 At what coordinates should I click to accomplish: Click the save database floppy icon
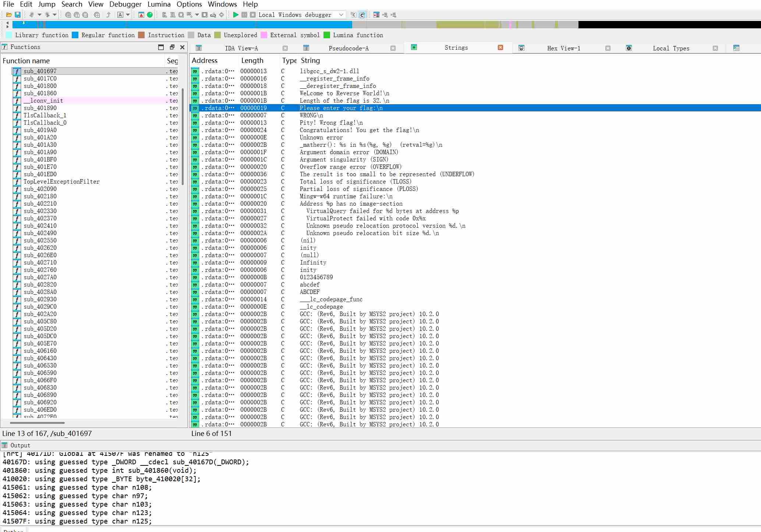[17, 15]
